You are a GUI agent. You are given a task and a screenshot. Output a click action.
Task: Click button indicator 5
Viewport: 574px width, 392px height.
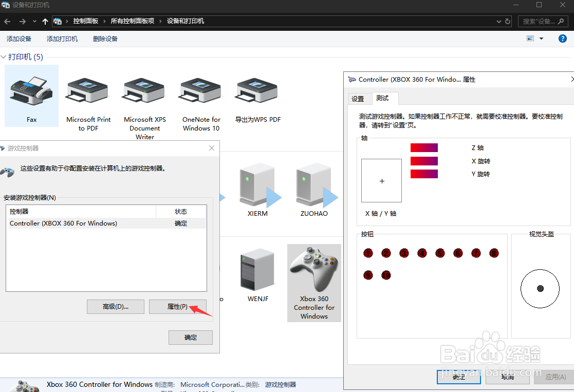point(440,253)
